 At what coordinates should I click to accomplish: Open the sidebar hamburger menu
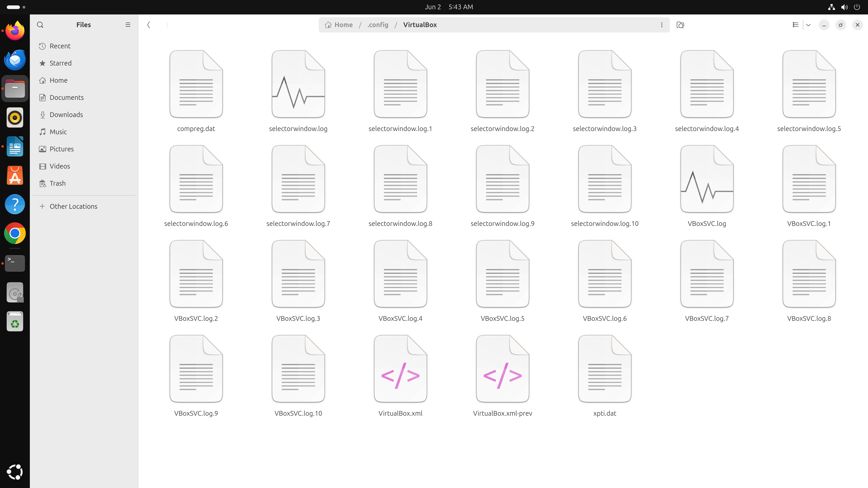[x=128, y=25]
